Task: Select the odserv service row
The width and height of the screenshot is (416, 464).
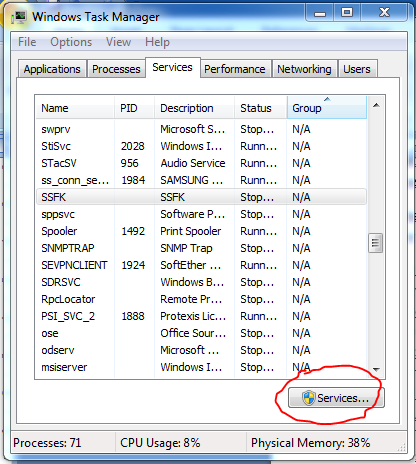Action: click(x=201, y=350)
